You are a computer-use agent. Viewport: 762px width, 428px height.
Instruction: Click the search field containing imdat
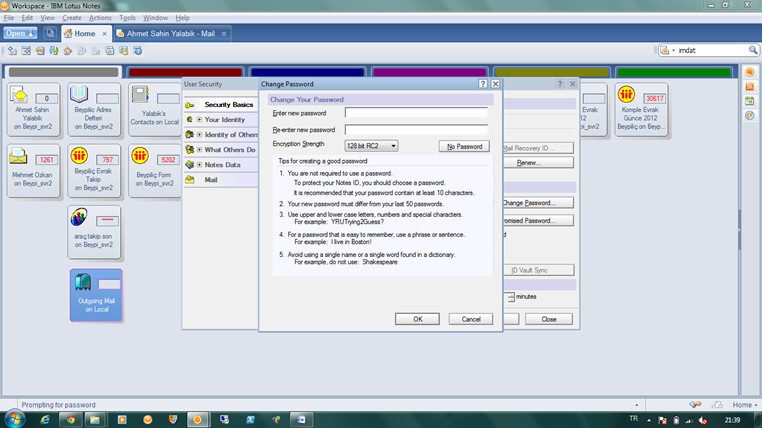point(711,50)
